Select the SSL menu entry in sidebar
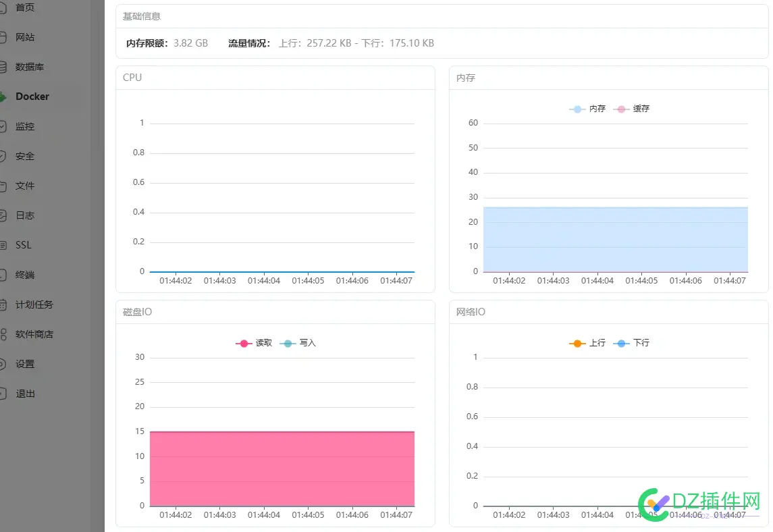Image resolution: width=773 pixels, height=532 pixels. [x=22, y=245]
